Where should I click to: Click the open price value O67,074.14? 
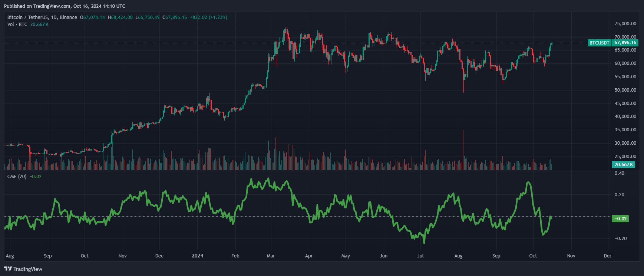coord(93,17)
